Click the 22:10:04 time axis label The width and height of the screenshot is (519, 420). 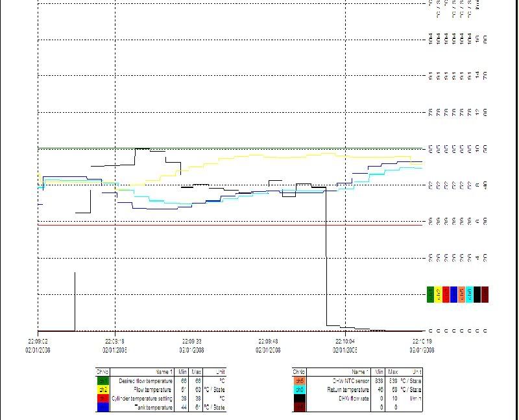[x=345, y=341]
